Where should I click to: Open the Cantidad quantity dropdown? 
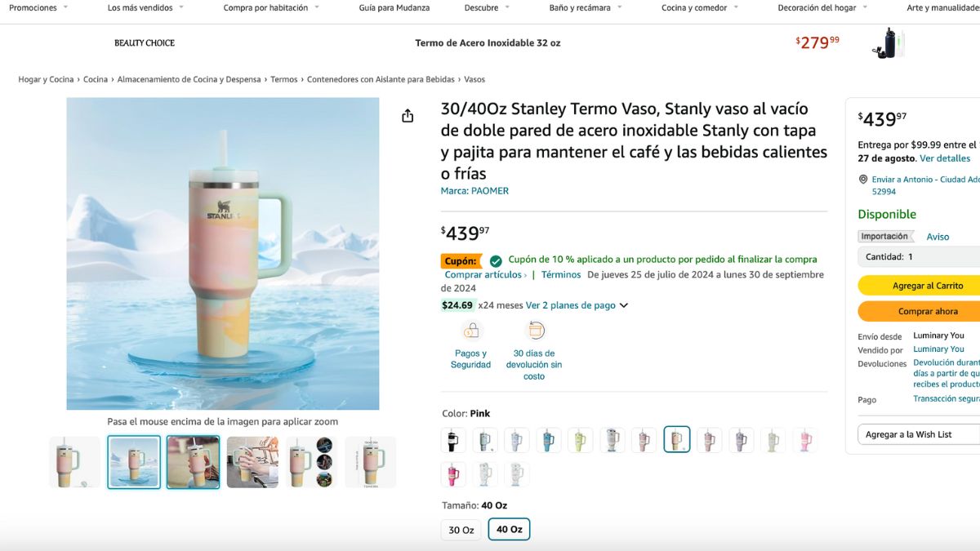click(919, 256)
